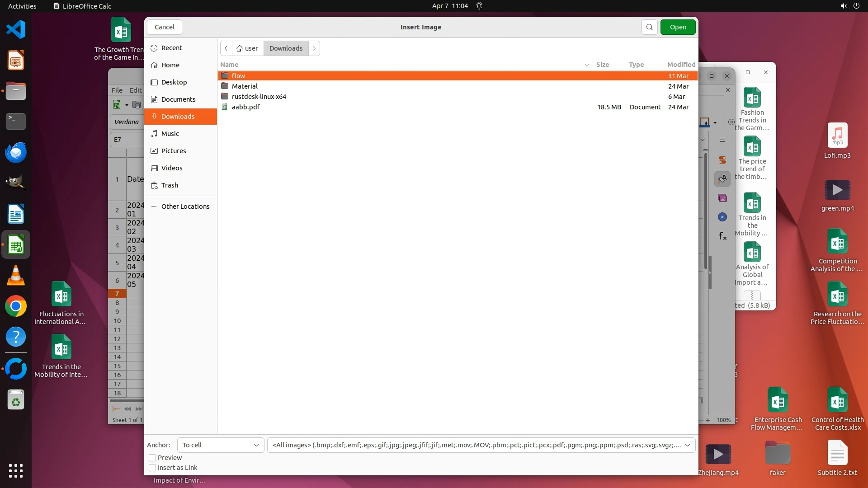Select the aabb.pdf file
The height and width of the screenshot is (488, 868).
(x=245, y=107)
